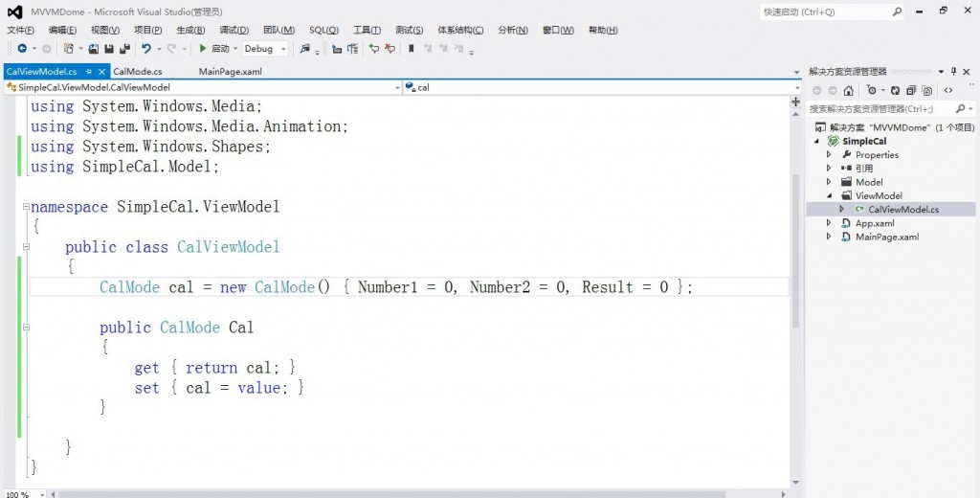Select solution 'MVVMDome' root node
Viewport: 980px width, 498px height.
pos(902,127)
